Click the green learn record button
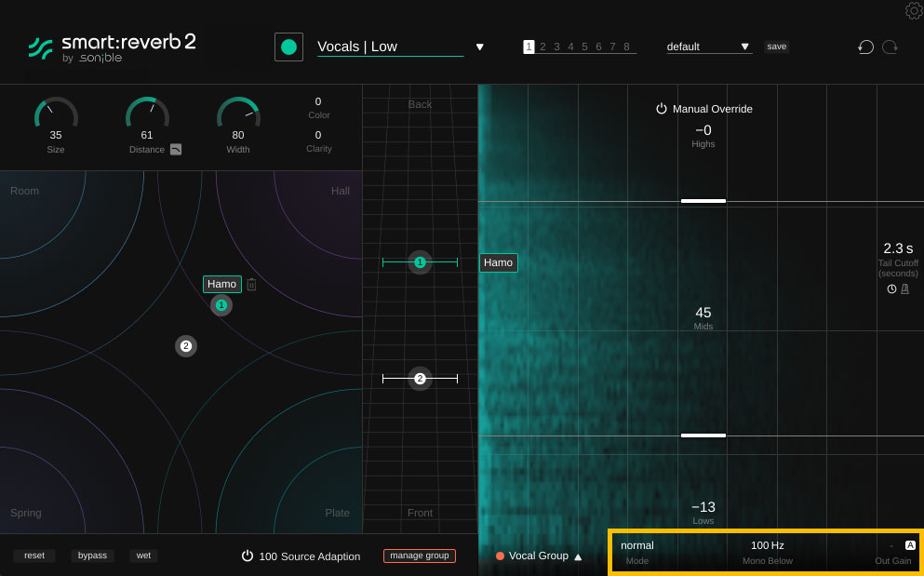The width and height of the screenshot is (924, 576). tap(288, 47)
